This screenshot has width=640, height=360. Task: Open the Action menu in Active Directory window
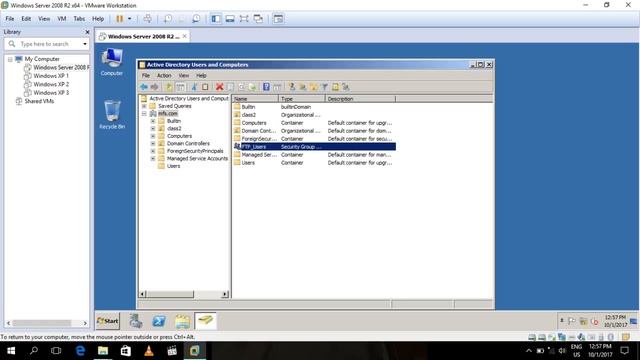(164, 76)
